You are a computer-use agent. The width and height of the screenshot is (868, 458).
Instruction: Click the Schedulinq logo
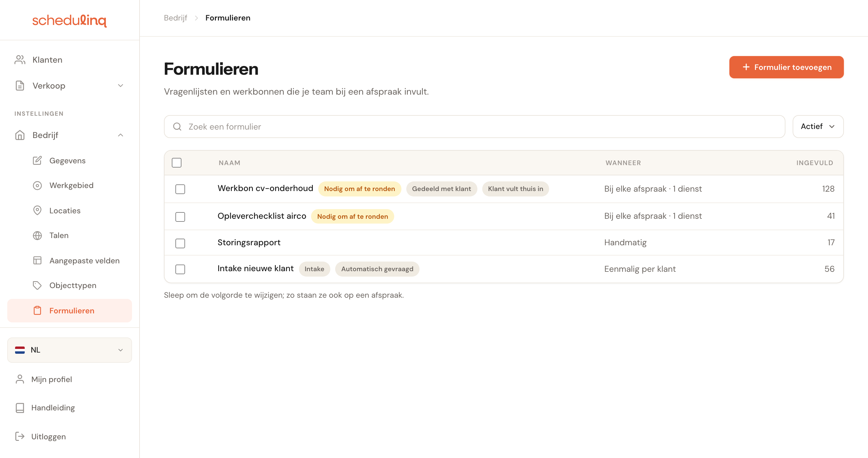pos(69,20)
